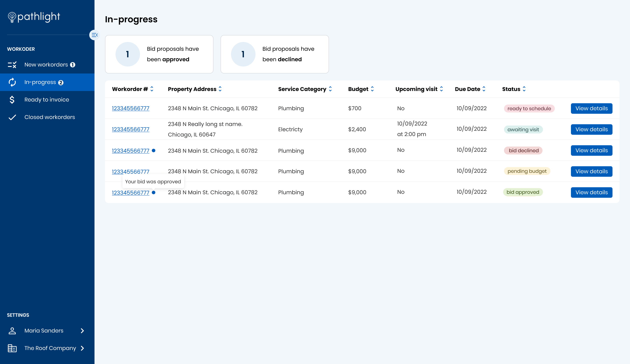Open Closed workorders section
630x364 pixels.
click(x=49, y=117)
